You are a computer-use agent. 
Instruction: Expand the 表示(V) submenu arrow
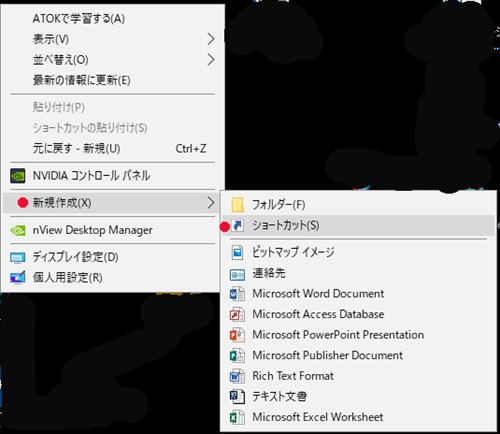211,39
